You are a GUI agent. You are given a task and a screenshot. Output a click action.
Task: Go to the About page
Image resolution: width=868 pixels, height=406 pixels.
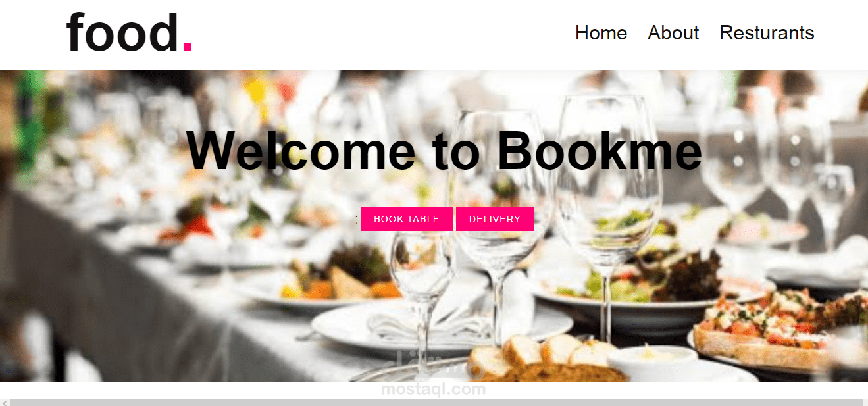pyautogui.click(x=673, y=33)
